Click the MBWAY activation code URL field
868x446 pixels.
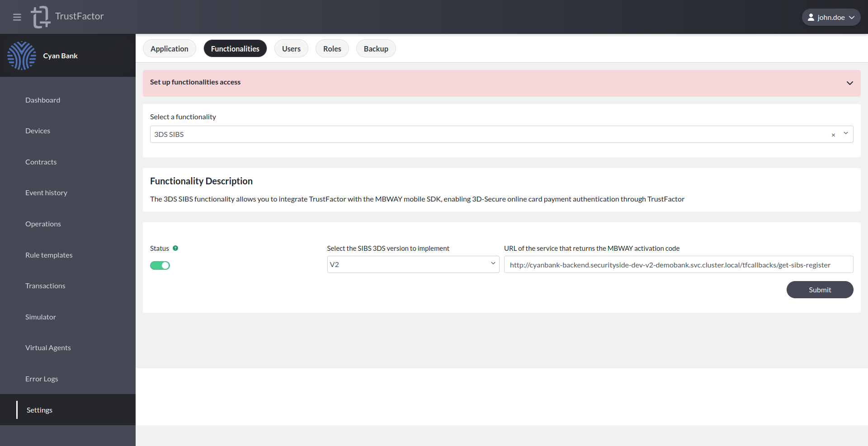pyautogui.click(x=678, y=264)
